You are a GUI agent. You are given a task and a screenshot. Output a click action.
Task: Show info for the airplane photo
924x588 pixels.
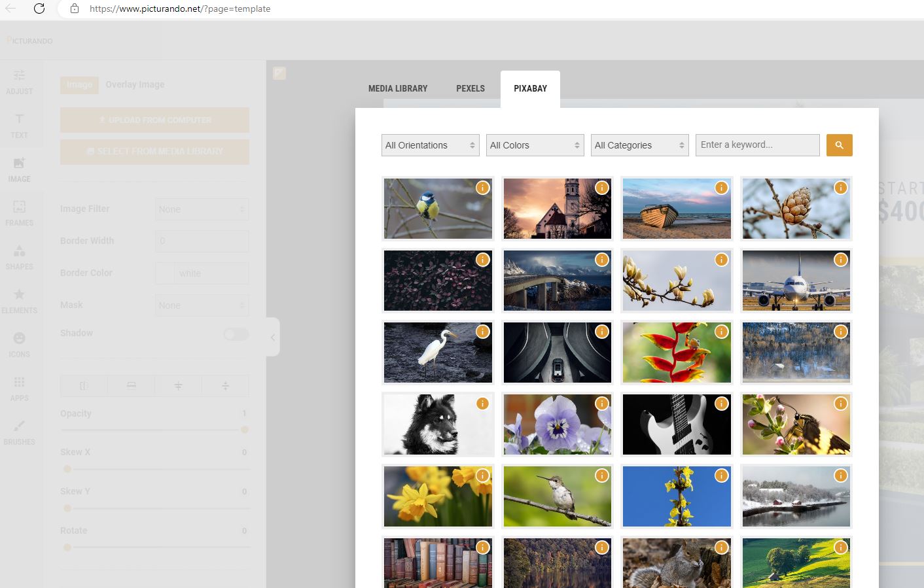(x=841, y=260)
